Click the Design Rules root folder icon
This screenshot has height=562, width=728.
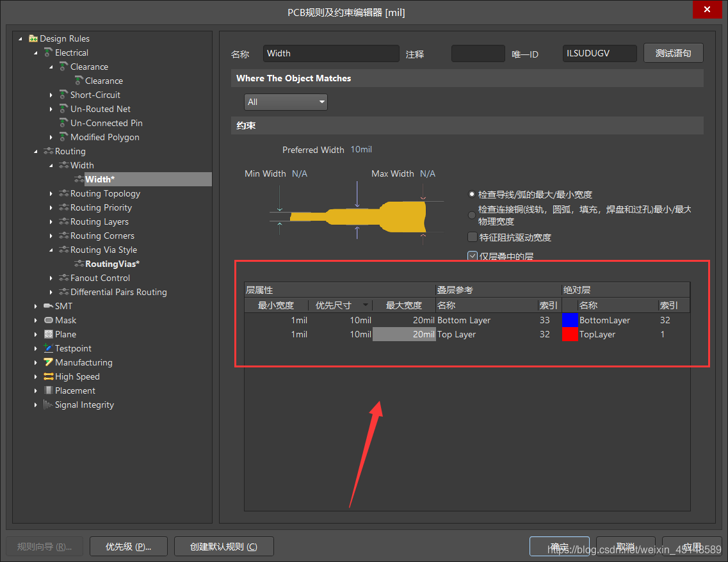(33, 39)
